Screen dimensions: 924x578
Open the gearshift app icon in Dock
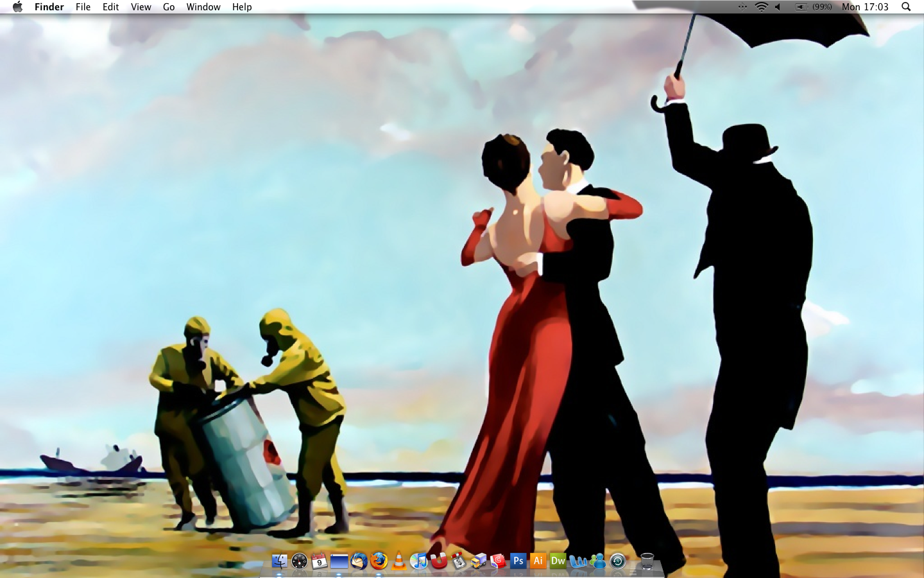[x=459, y=561]
